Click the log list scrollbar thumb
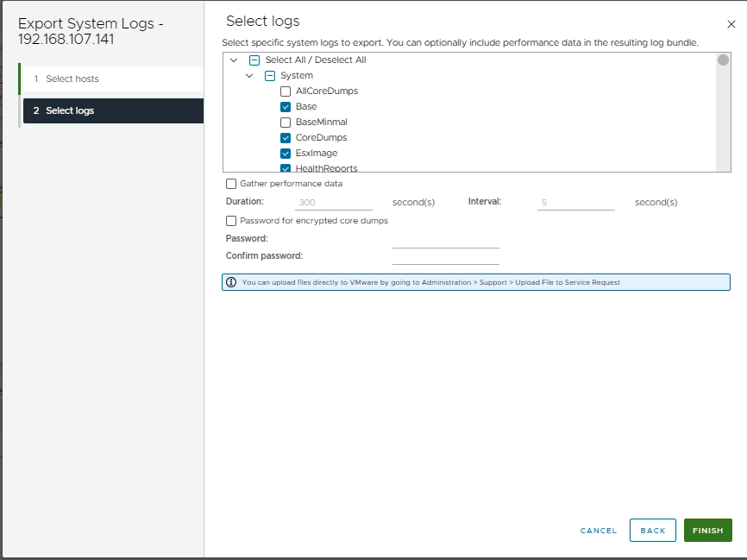This screenshot has width=747, height=560. coord(723,60)
